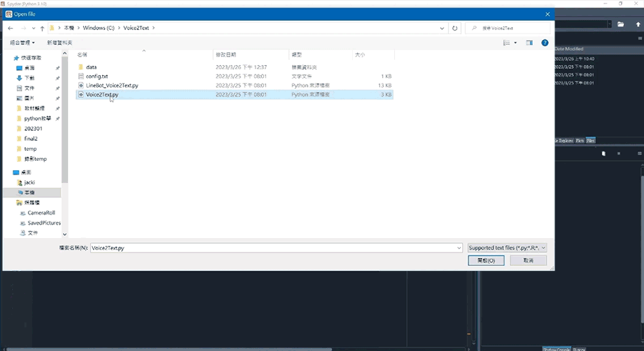This screenshot has height=351, width=644.
Task: Expand the Supported text files type filter
Action: point(506,247)
